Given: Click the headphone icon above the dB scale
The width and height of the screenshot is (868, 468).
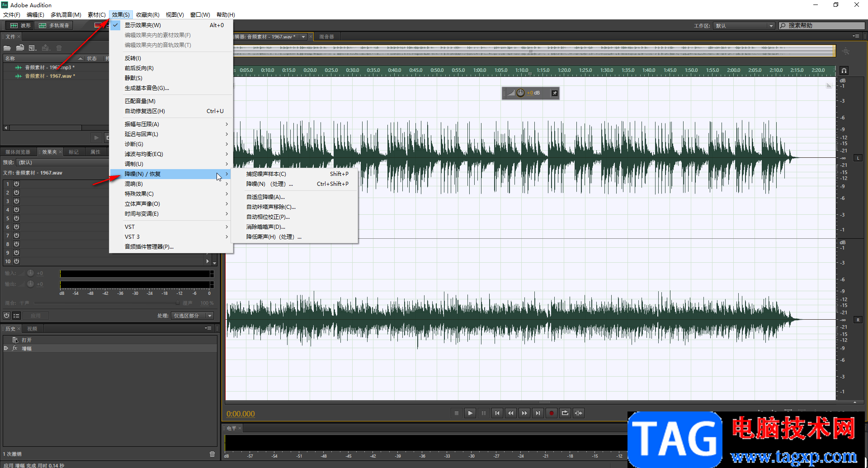Looking at the screenshot, I should pyautogui.click(x=844, y=71).
